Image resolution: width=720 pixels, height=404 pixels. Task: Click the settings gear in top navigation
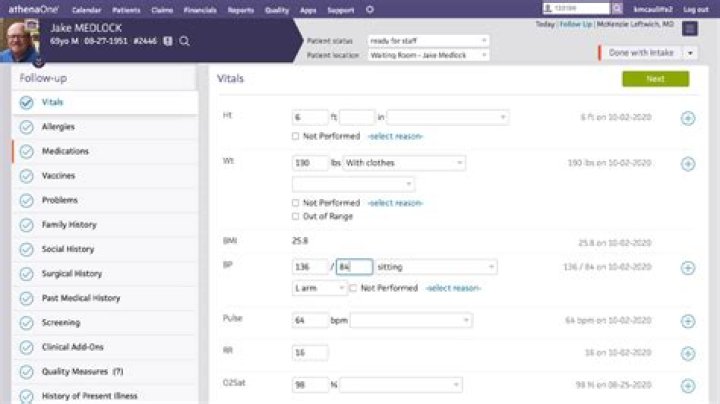click(x=370, y=9)
